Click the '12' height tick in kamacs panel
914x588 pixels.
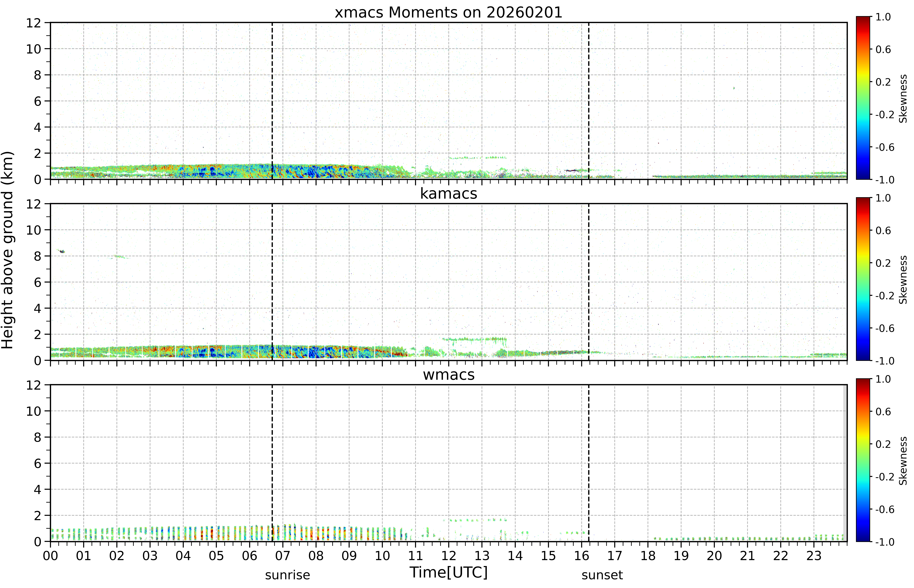pyautogui.click(x=34, y=204)
